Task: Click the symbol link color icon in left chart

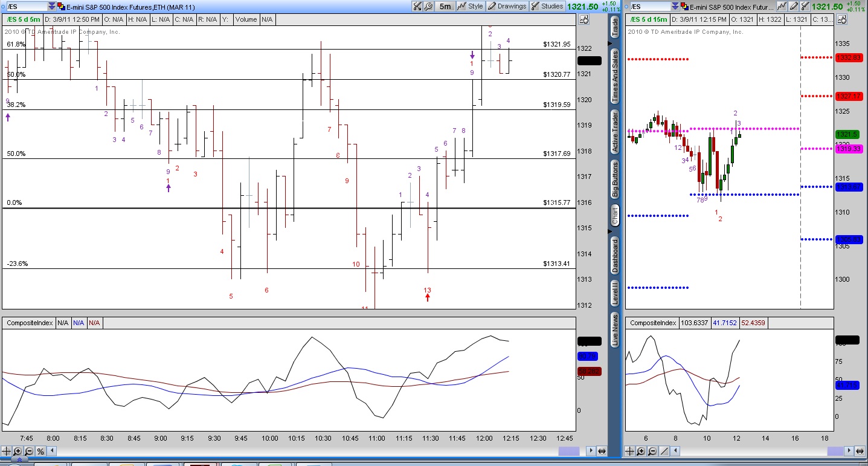Action: pos(60,6)
